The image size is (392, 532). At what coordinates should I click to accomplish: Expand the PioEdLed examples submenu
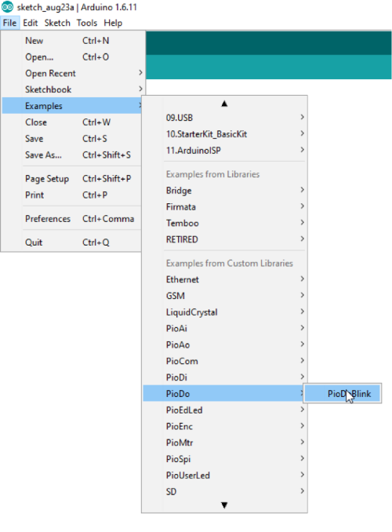tap(224, 410)
